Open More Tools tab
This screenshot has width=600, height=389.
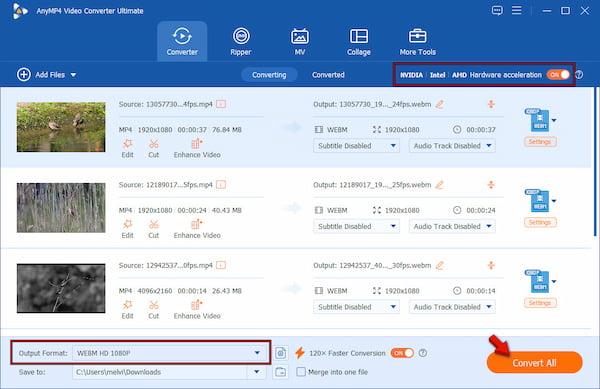coord(417,41)
